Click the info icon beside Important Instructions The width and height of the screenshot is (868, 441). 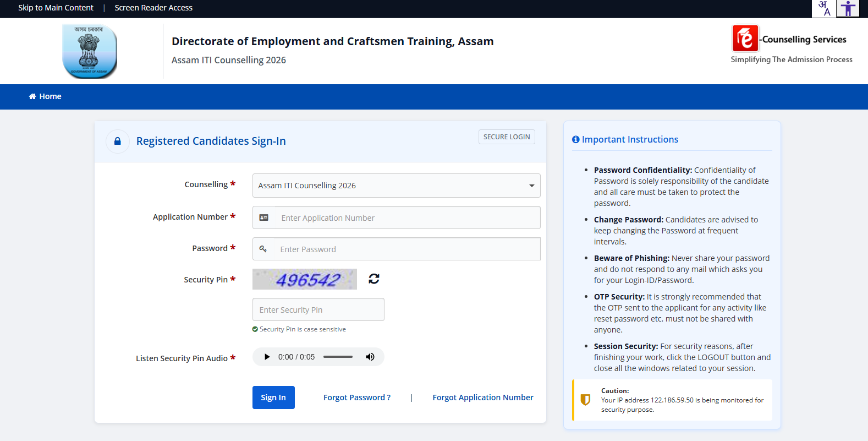576,140
